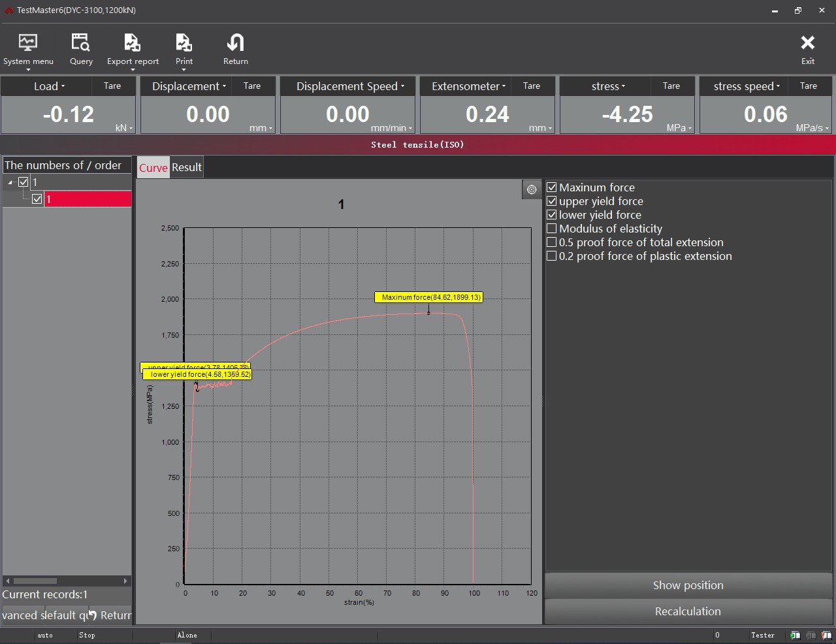Switch to the Result tab
Screen dimensions: 836x644
186,167
